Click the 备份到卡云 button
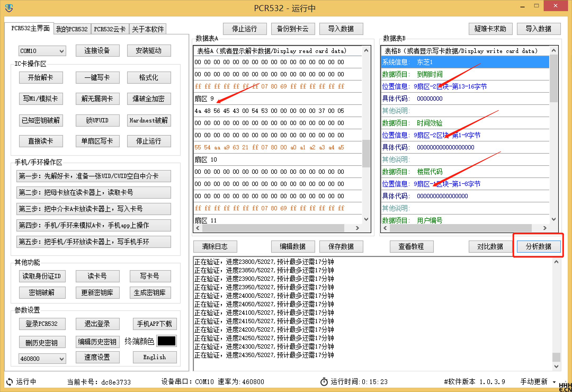The width and height of the screenshot is (572, 392). (293, 29)
